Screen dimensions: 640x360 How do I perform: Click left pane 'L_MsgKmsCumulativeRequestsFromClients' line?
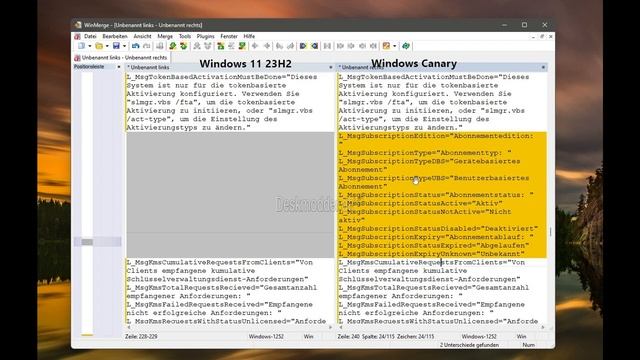click(x=220, y=262)
